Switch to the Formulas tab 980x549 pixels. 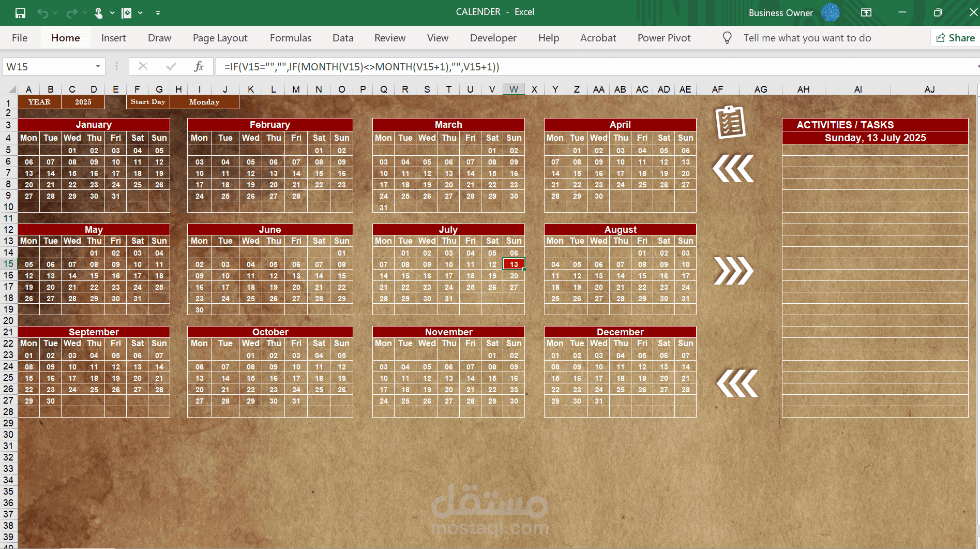291,38
